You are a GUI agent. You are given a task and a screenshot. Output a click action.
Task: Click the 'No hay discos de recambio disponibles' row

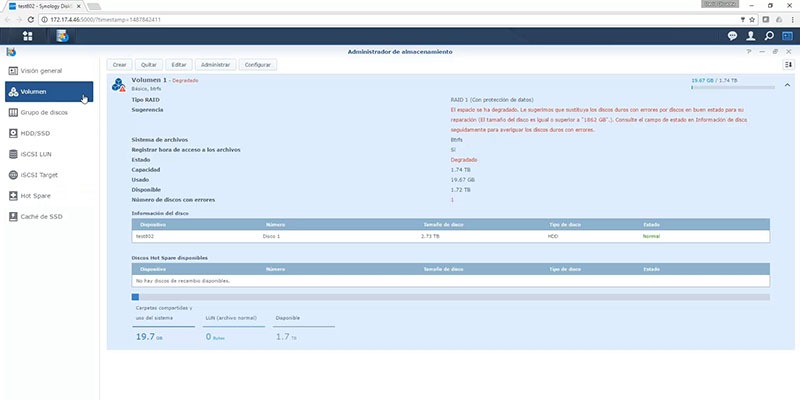click(x=451, y=281)
